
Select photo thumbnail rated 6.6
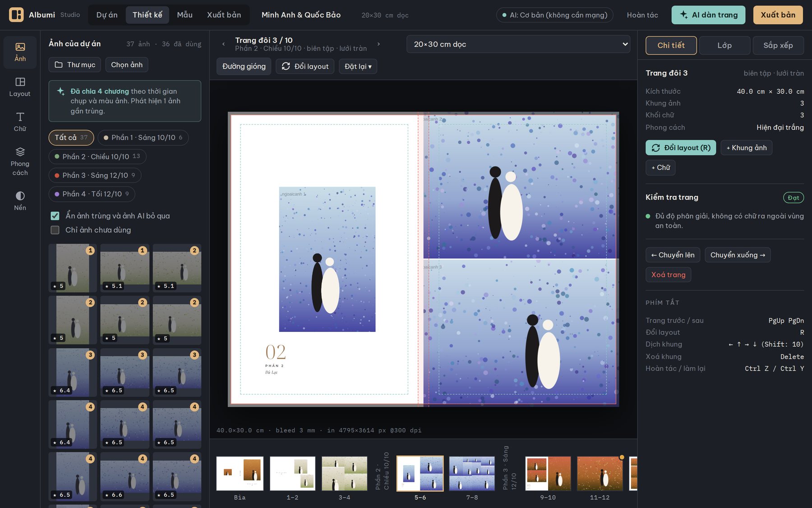tap(125, 477)
